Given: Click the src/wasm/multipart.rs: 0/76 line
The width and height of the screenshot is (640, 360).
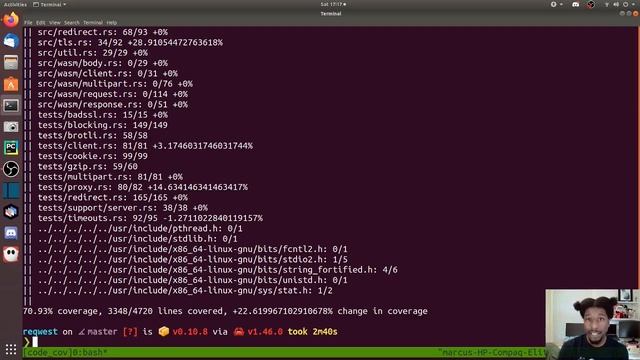Looking at the screenshot, I should [x=115, y=84].
